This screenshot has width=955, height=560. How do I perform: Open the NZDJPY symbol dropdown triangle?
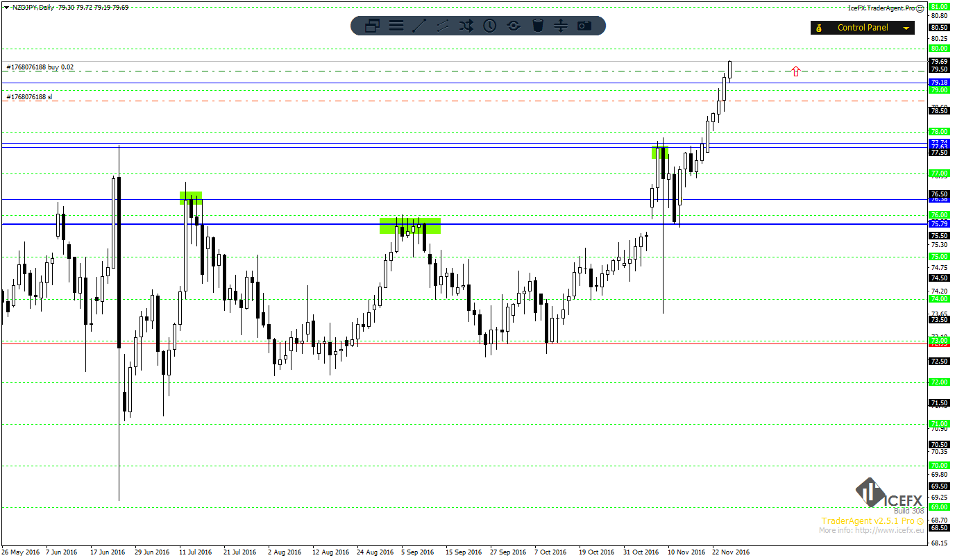click(6, 7)
